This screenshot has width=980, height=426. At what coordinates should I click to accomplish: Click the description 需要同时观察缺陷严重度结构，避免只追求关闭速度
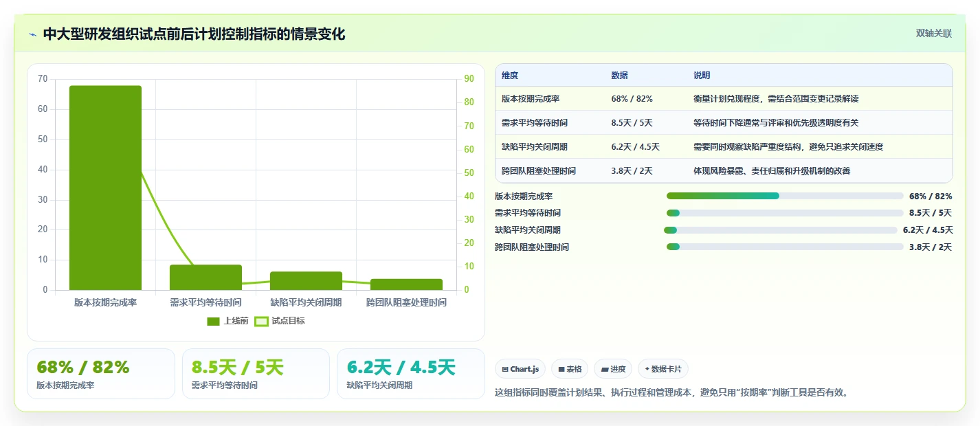point(788,147)
